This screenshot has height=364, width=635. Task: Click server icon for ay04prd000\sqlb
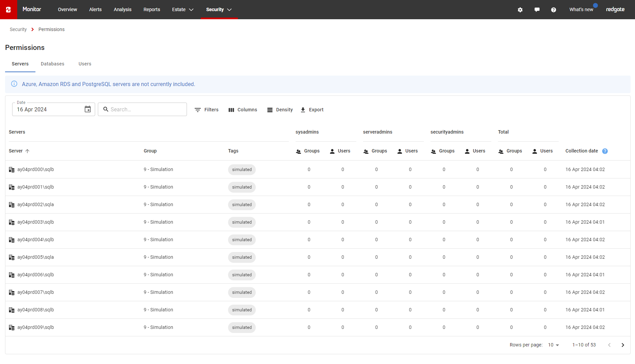click(x=12, y=170)
